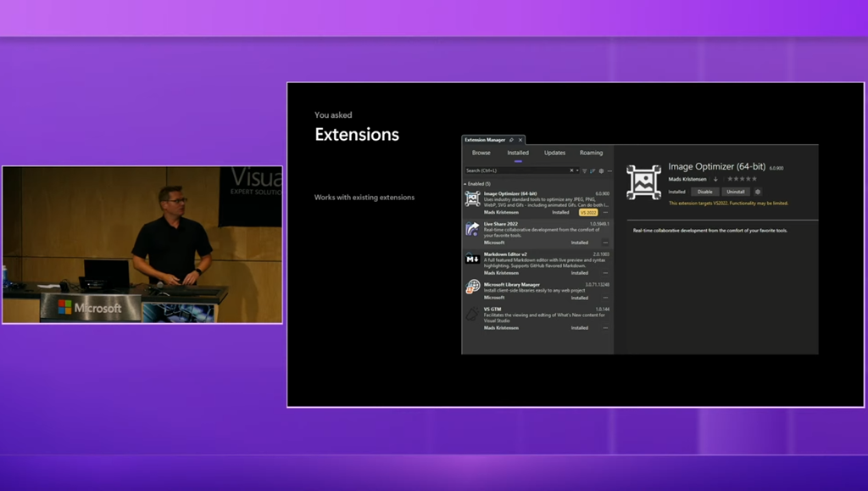This screenshot has height=491, width=868.
Task: Open Extension Manager settings gear in toolbar
Action: (601, 170)
